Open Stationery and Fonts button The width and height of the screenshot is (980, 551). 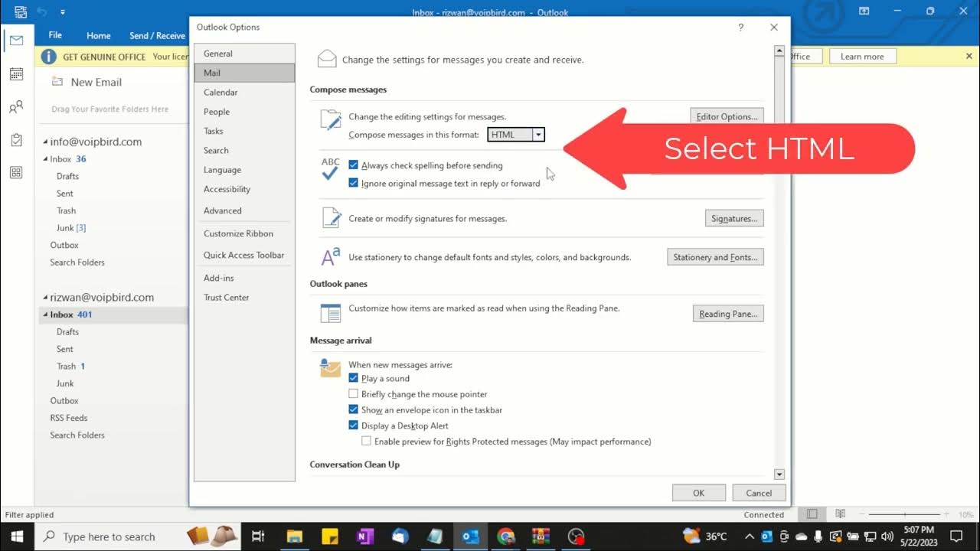click(x=715, y=257)
